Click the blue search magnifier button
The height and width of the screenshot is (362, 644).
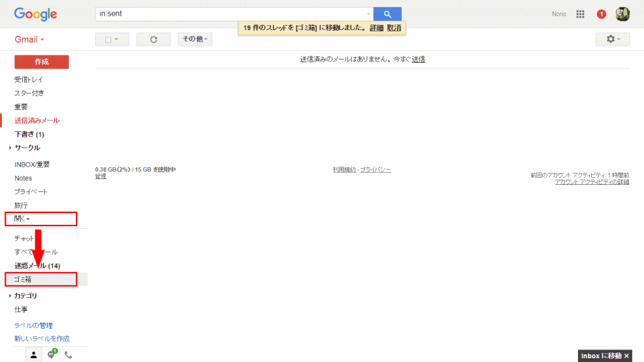[x=387, y=14]
